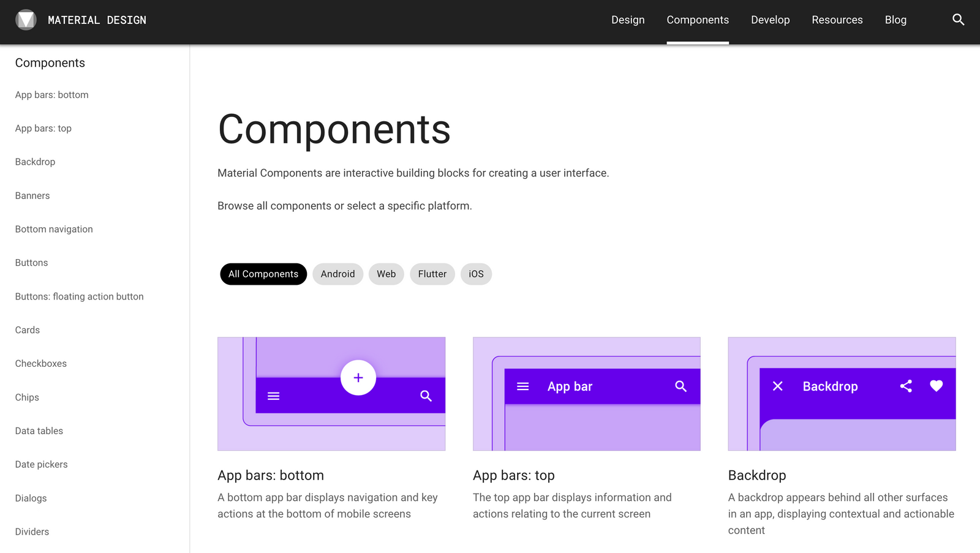Click hamburger menu icon in bottom app bar thumbnail
Viewport: 980px width, 553px height.
click(x=274, y=396)
